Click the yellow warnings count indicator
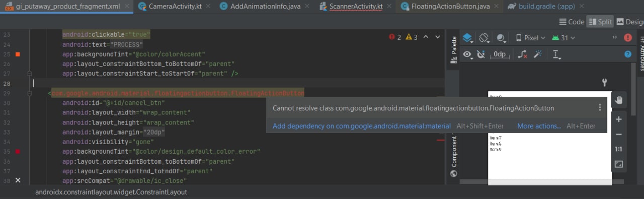 412,37
